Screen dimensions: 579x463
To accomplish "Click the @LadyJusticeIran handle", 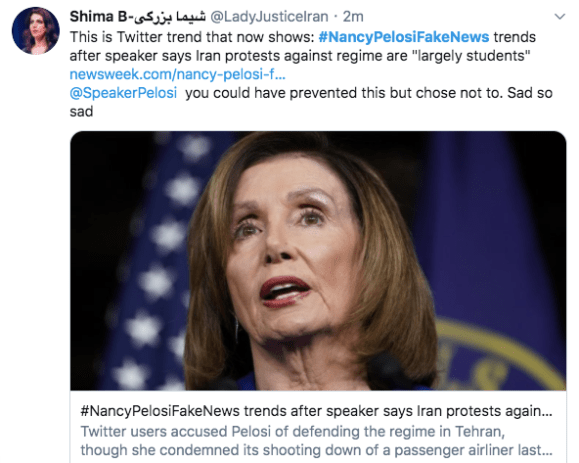I will (269, 17).
